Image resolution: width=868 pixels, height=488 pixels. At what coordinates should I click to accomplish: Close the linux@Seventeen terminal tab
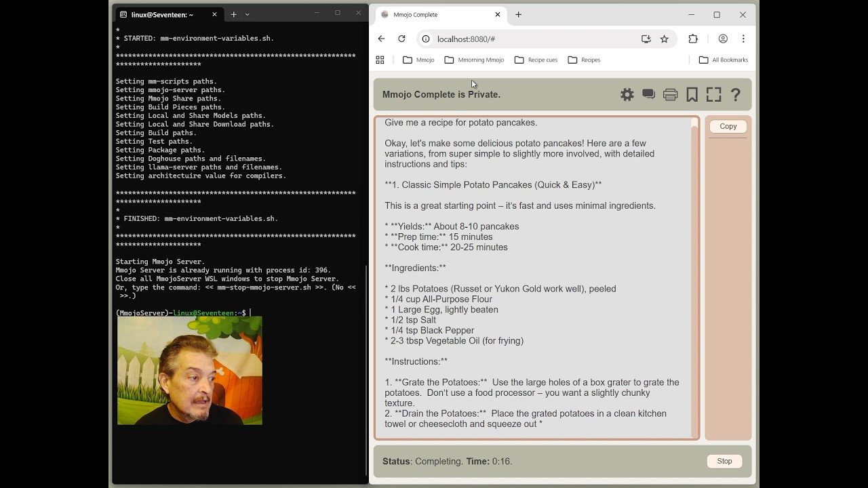pyautogui.click(x=214, y=14)
